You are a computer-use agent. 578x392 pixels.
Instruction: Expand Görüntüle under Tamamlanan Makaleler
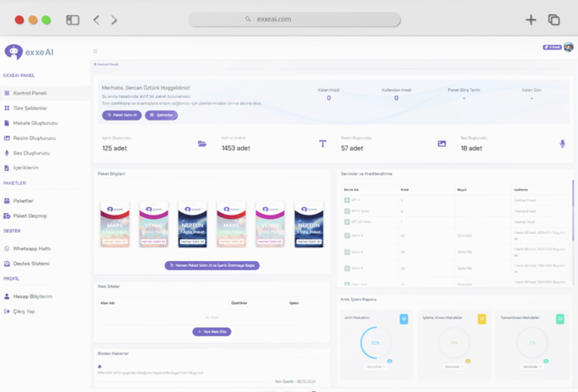click(532, 367)
